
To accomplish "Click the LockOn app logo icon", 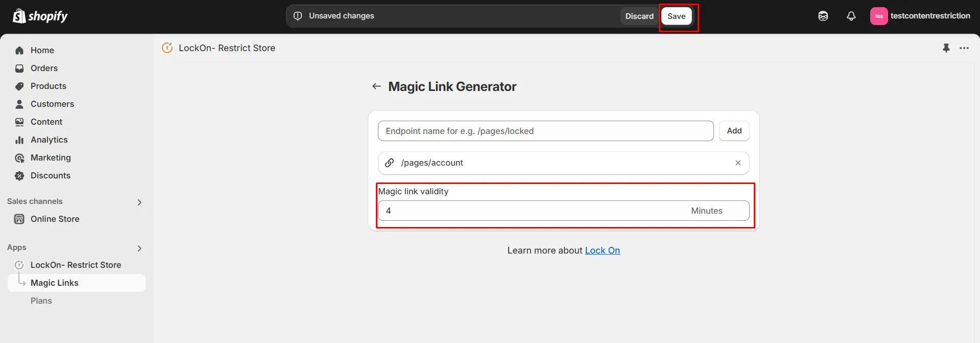I will point(167,48).
